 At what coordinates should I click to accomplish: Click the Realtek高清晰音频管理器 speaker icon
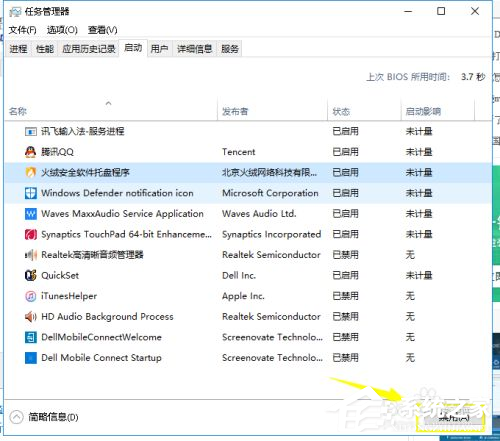31,255
